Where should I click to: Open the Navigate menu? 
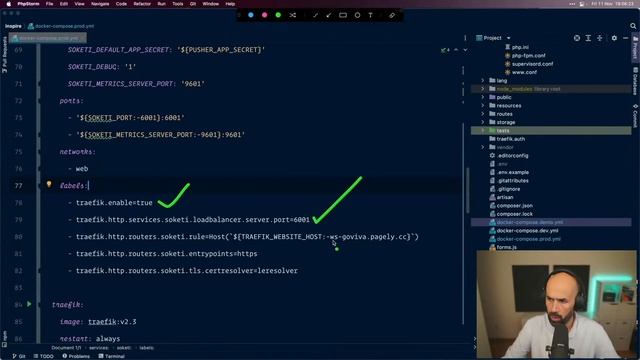coord(100,4)
